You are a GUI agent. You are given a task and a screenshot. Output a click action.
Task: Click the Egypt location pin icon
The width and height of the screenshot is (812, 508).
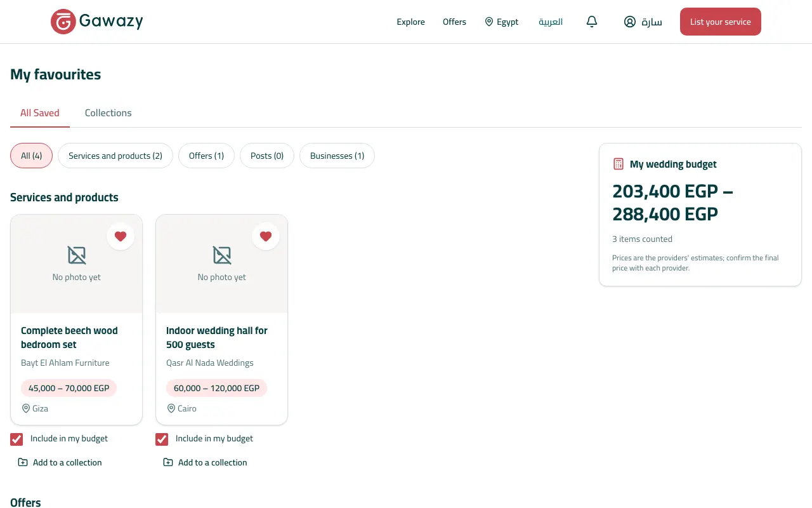tap(489, 22)
